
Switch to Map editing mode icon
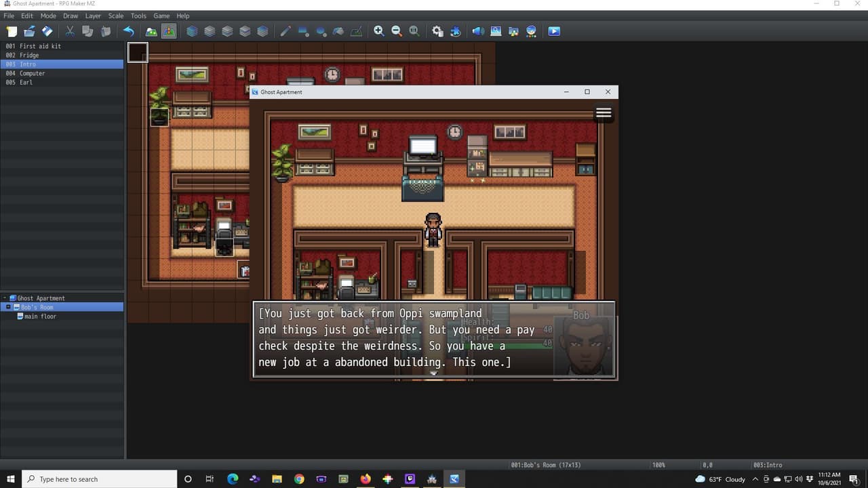point(151,31)
